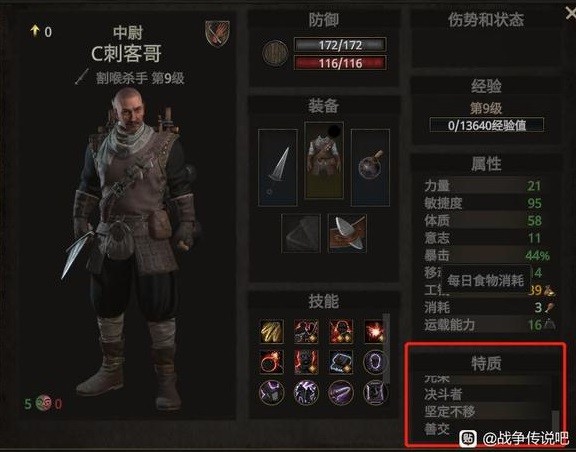This screenshot has height=452, width=576.
Task: Click the round wooden shield defense icon
Action: [275, 54]
